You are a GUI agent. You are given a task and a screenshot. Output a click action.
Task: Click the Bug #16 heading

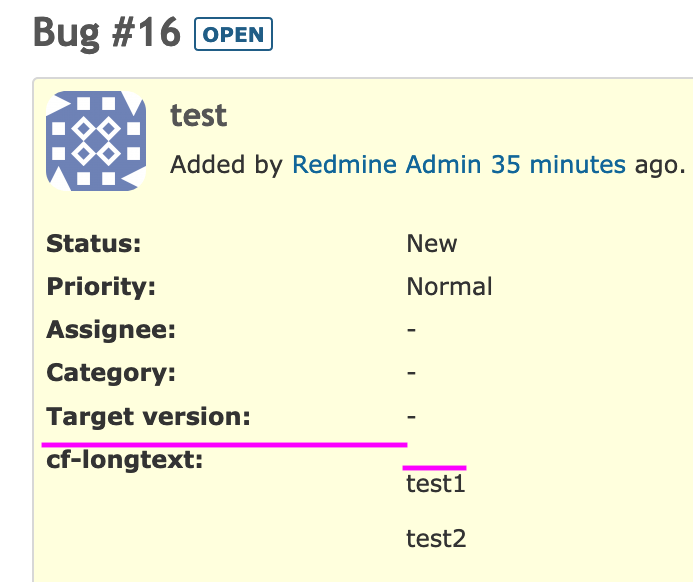click(x=107, y=34)
